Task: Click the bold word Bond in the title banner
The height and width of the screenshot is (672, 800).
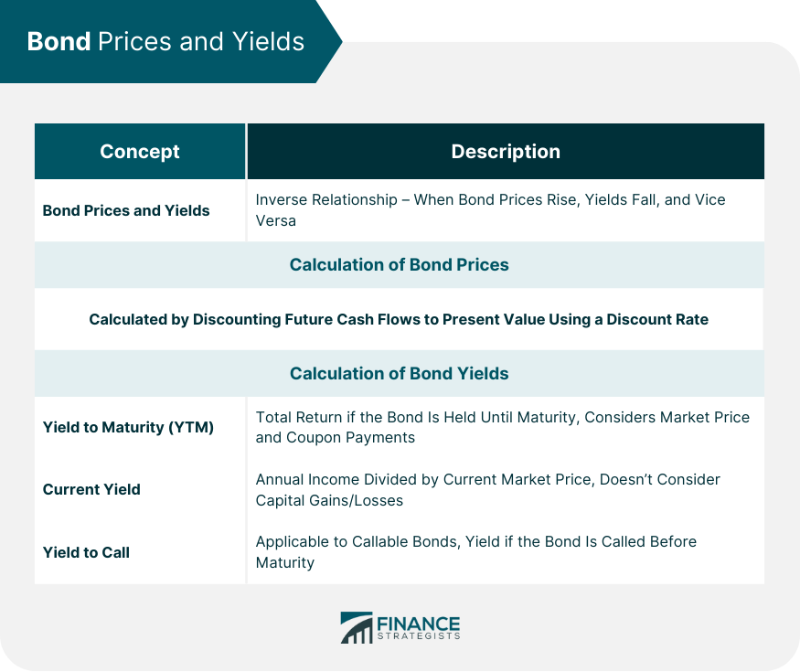Action: (59, 41)
